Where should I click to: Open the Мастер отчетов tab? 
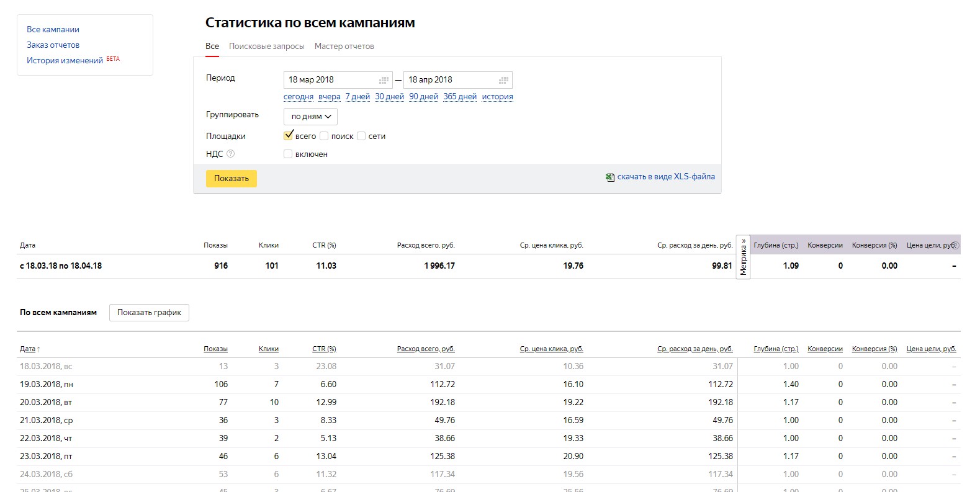[344, 47]
